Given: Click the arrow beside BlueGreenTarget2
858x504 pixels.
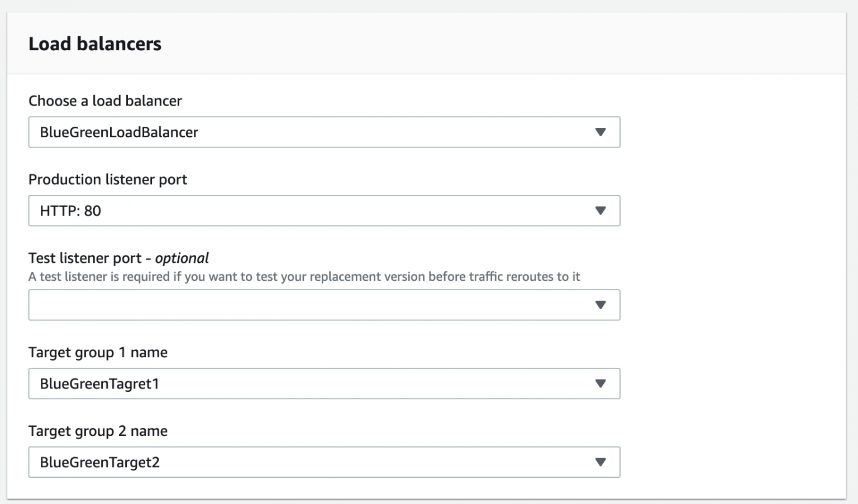Looking at the screenshot, I should pyautogui.click(x=600, y=462).
